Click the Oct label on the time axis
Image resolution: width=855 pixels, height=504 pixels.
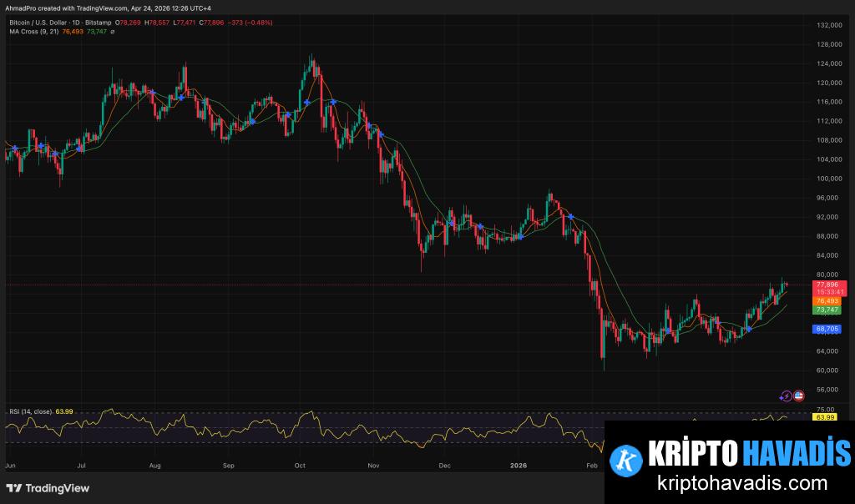click(x=301, y=465)
